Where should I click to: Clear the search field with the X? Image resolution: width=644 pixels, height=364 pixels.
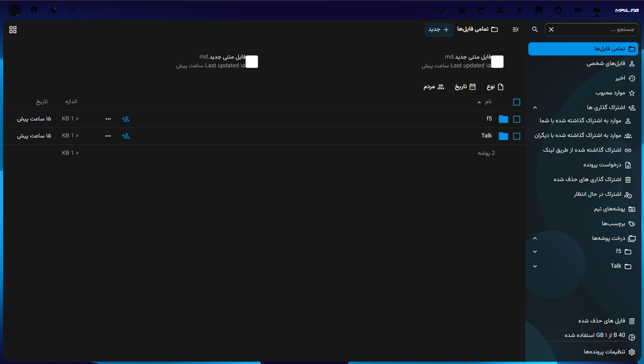(x=551, y=29)
